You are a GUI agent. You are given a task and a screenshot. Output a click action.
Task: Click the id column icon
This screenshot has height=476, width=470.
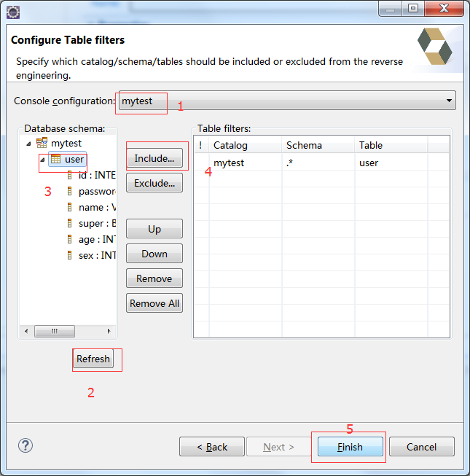pos(69,175)
